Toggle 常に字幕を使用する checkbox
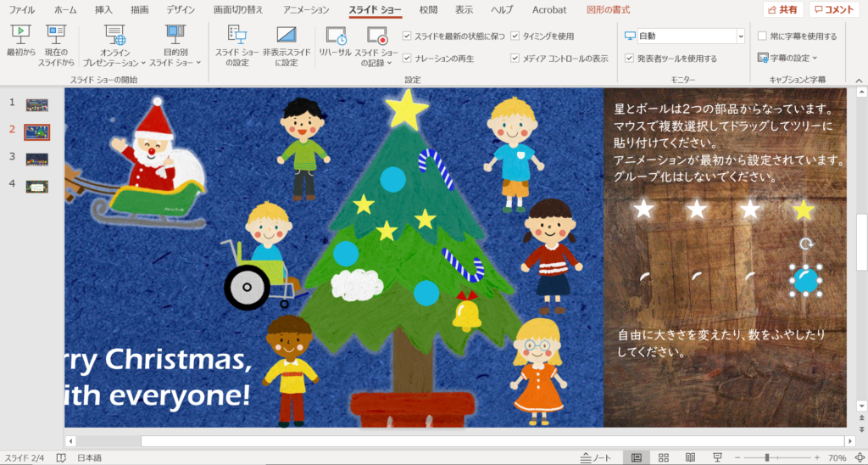Image resolution: width=868 pixels, height=465 pixels. 762,36
